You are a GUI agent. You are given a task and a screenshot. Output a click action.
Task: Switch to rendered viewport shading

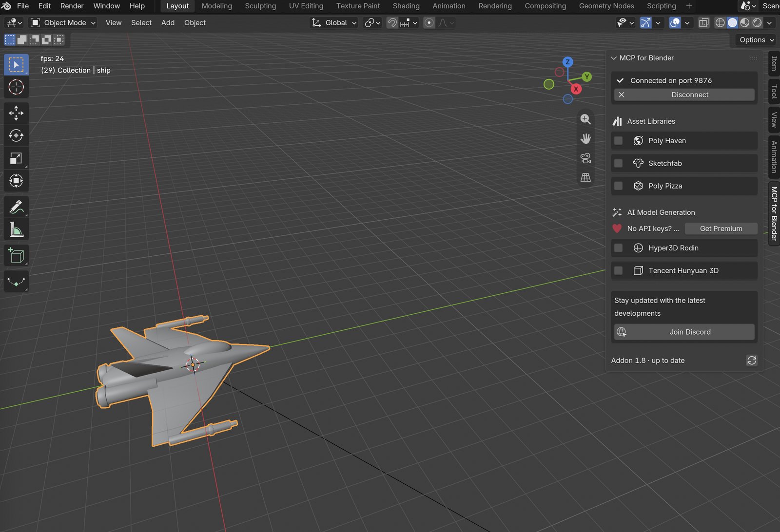tap(757, 23)
